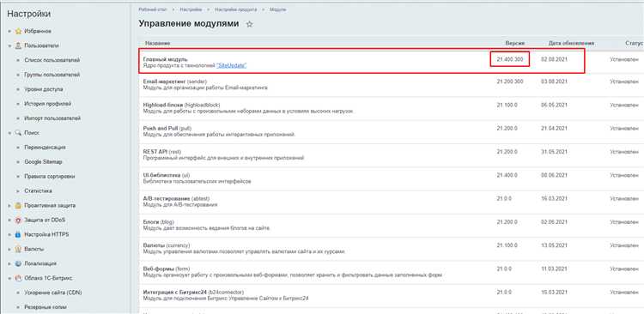Click the Избранное star icon in sidebar
This screenshot has height=314, width=644.
coord(18,31)
